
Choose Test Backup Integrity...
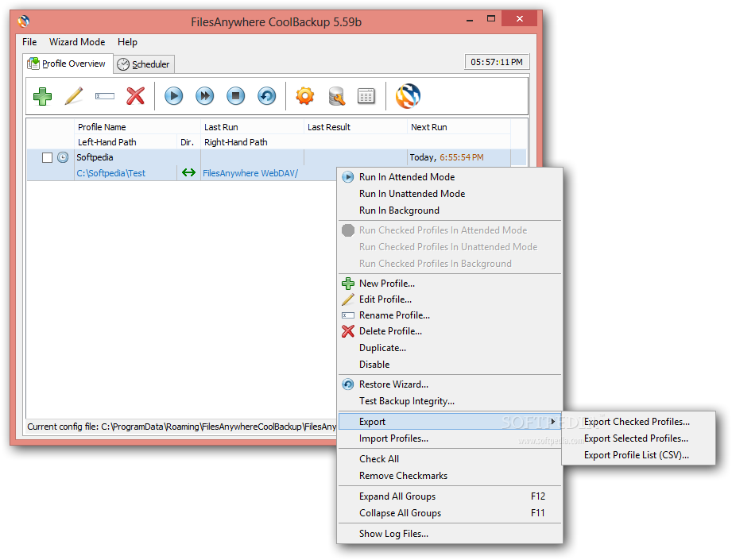(450, 401)
